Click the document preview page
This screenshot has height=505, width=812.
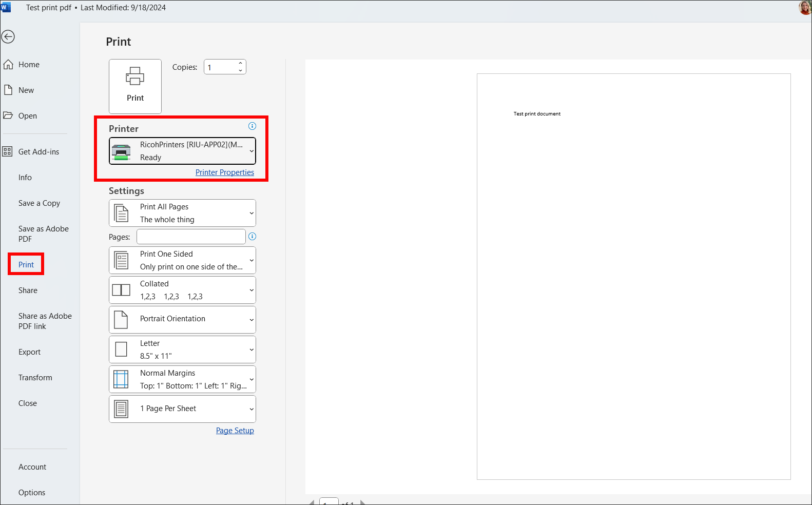634,277
